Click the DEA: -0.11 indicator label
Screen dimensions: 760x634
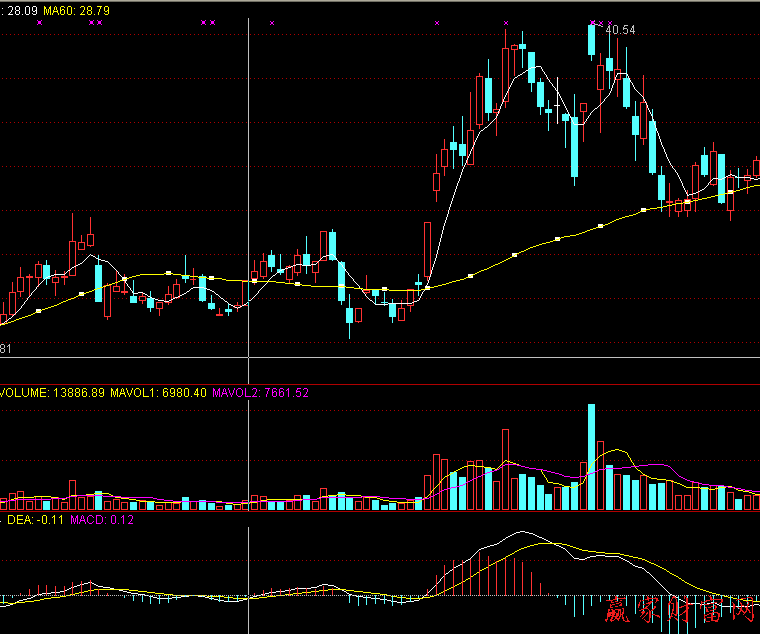(36, 519)
